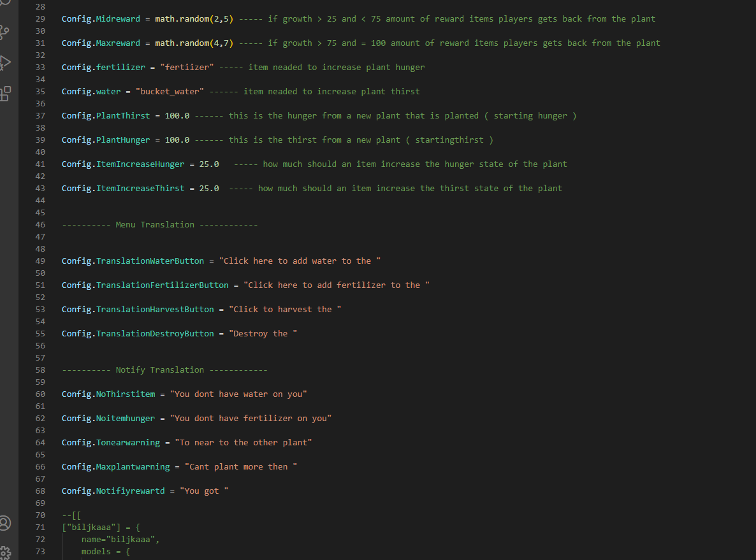
Task: Click line number 46 in the gutter
Action: [x=40, y=225]
